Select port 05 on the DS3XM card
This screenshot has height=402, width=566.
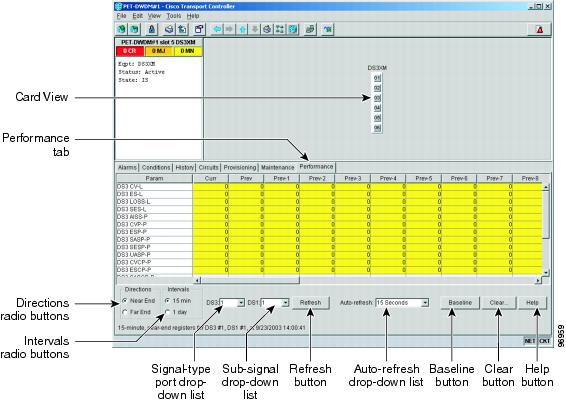point(377,118)
